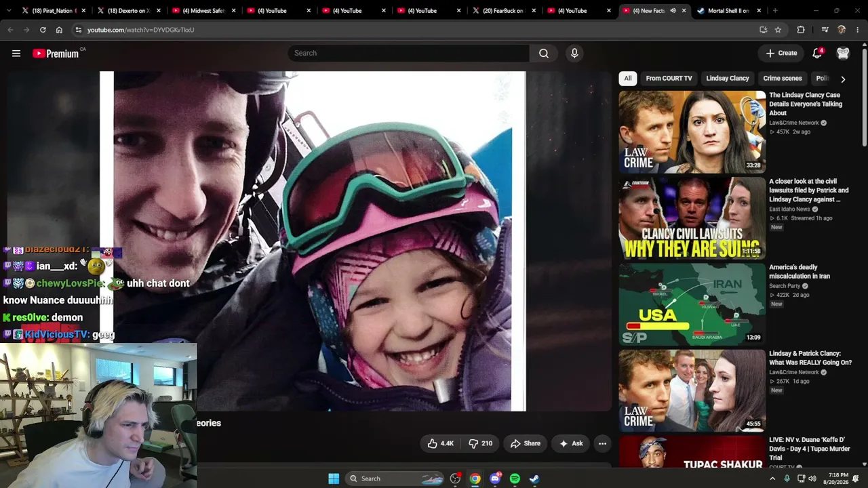Image resolution: width=868 pixels, height=488 pixels.
Task: Open 'LIVE: NV v. Duane Keffe D' title
Action: pyautogui.click(x=809, y=449)
